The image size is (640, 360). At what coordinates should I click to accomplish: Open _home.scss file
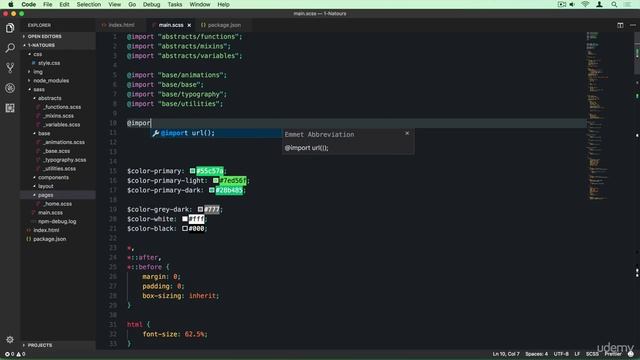pyautogui.click(x=57, y=204)
